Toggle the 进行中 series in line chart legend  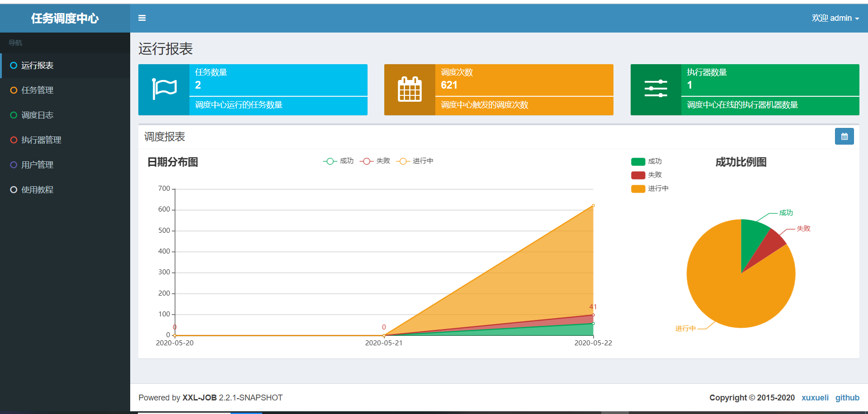(x=415, y=161)
